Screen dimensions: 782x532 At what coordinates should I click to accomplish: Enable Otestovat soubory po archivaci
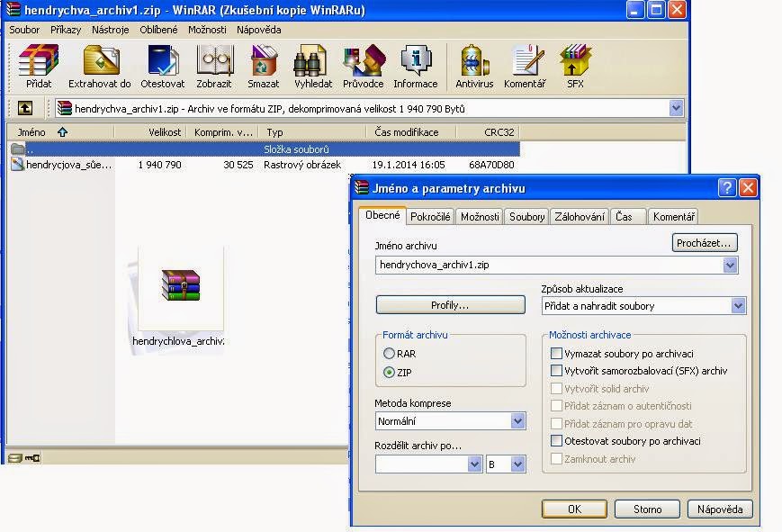pos(556,441)
